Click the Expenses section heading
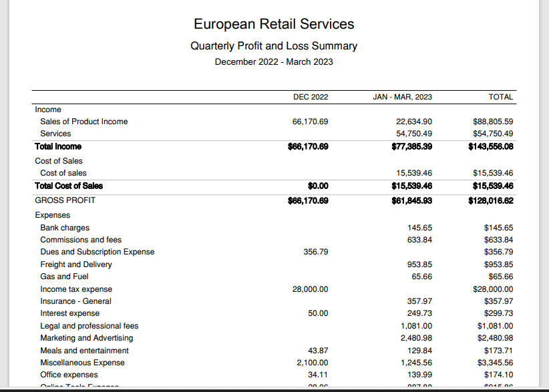The width and height of the screenshot is (549, 392). pyautogui.click(x=53, y=215)
